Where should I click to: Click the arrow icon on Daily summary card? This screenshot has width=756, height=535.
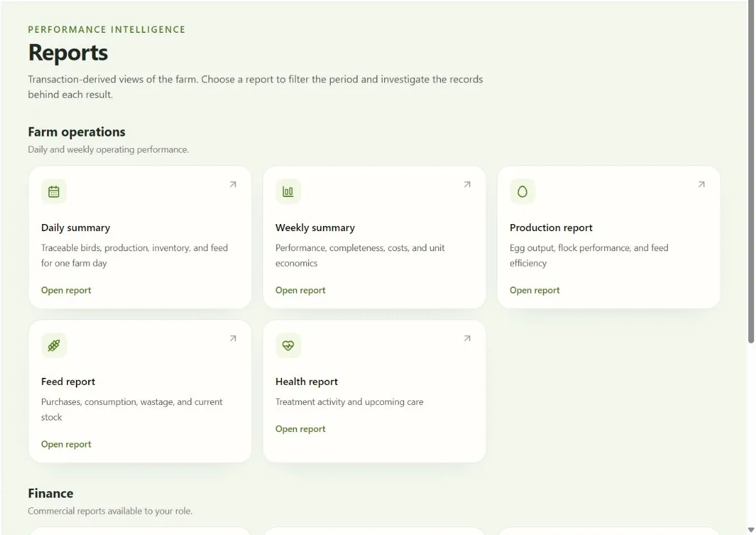point(233,184)
